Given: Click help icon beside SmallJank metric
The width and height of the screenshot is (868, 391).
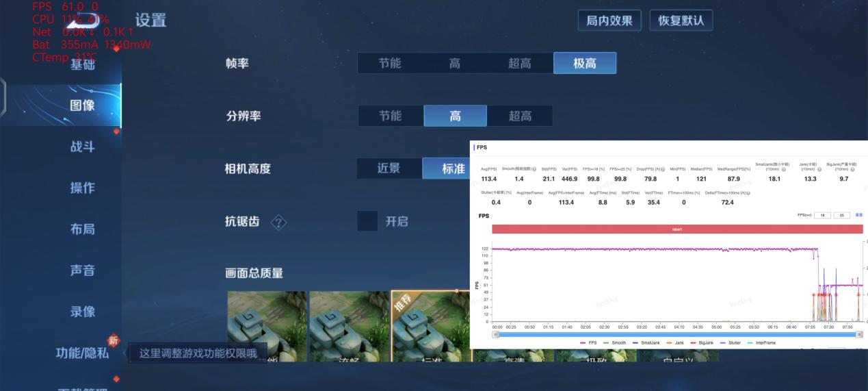Looking at the screenshot, I should pyautogui.click(x=783, y=169).
